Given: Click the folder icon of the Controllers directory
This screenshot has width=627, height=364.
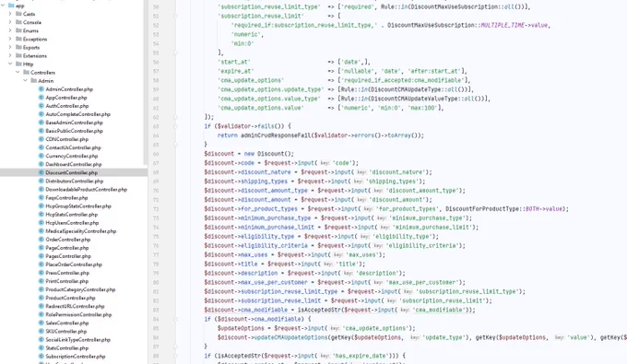Looking at the screenshot, I should 26,72.
